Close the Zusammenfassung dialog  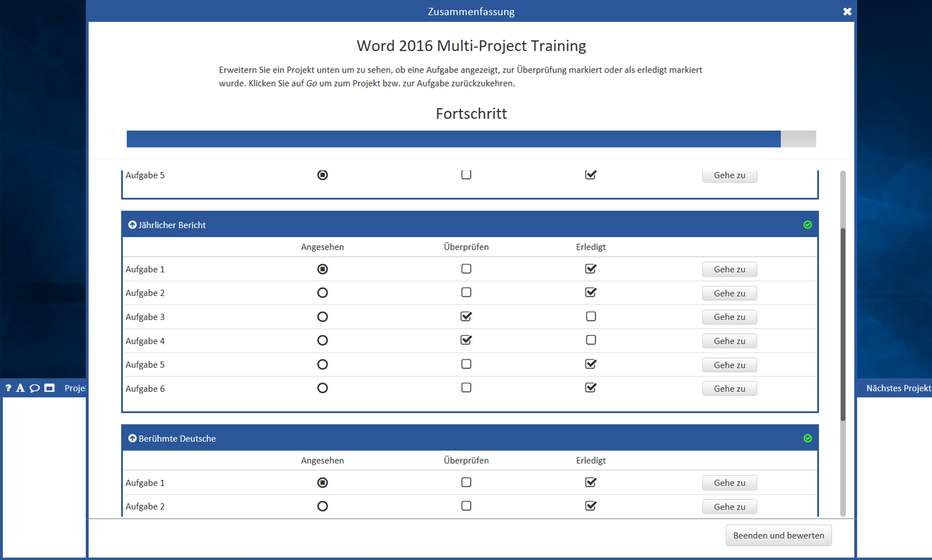pos(847,12)
